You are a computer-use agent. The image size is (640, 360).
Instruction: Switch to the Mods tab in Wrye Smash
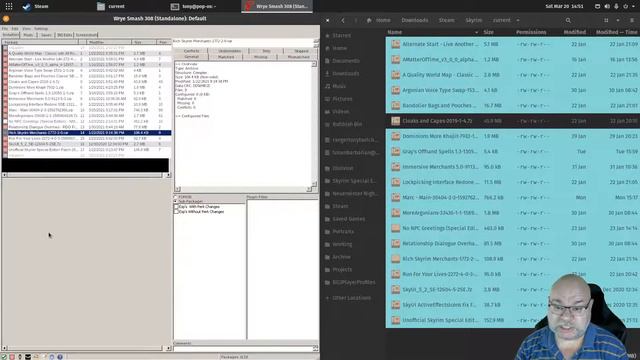point(28,35)
